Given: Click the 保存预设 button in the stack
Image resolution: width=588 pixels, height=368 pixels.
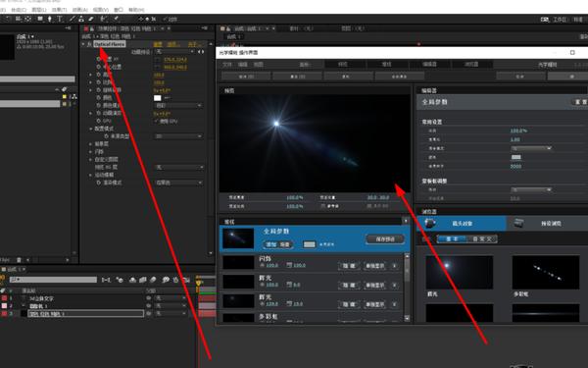Looking at the screenshot, I should 385,239.
